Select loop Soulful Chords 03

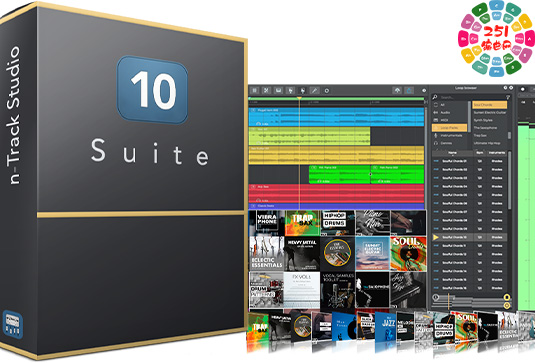pyautogui.click(x=469, y=178)
